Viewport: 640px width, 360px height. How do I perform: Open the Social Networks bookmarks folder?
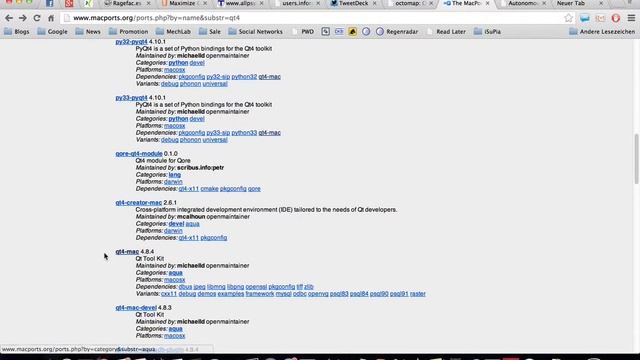pyautogui.click(x=256, y=32)
